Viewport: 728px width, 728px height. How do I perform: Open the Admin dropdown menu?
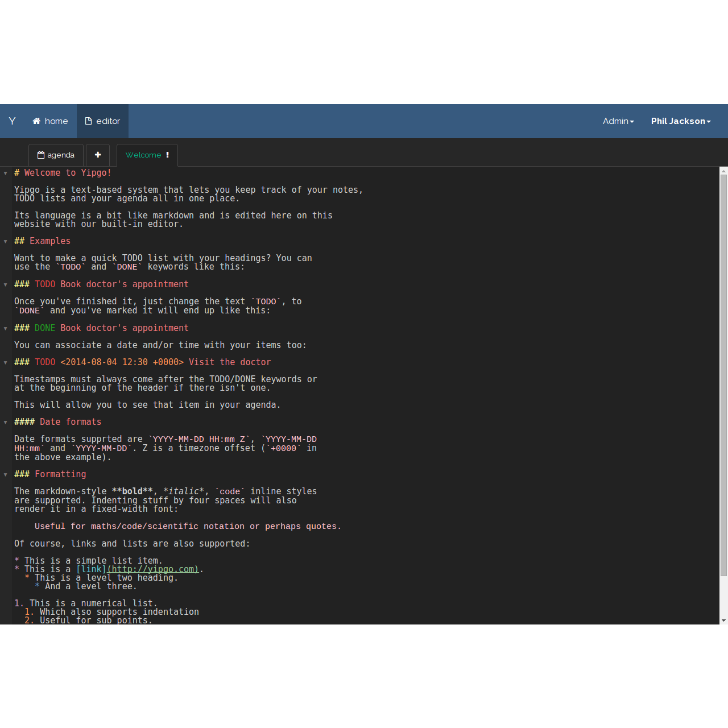point(618,121)
